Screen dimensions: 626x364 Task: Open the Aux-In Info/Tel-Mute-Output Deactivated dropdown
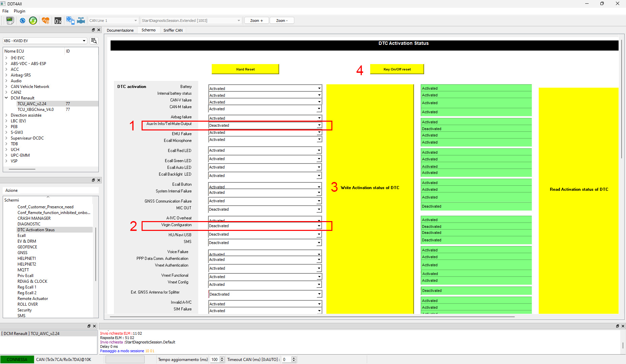coord(265,125)
